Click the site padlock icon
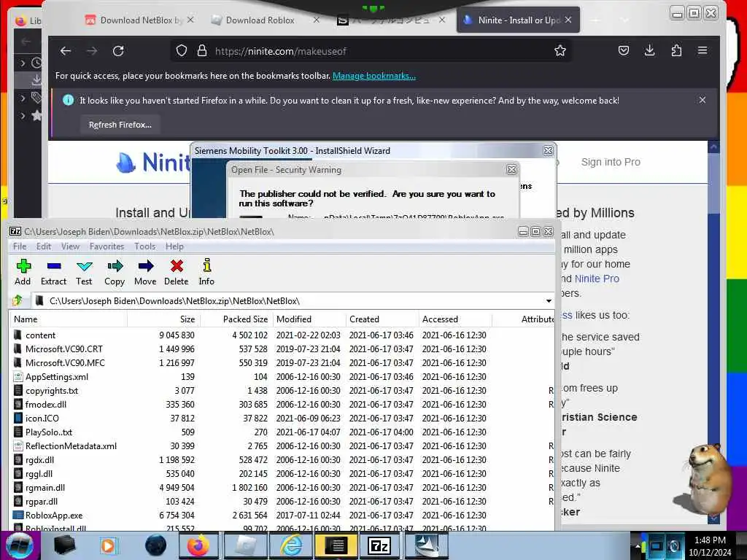Screen dimensions: 747x560 tap(202, 51)
